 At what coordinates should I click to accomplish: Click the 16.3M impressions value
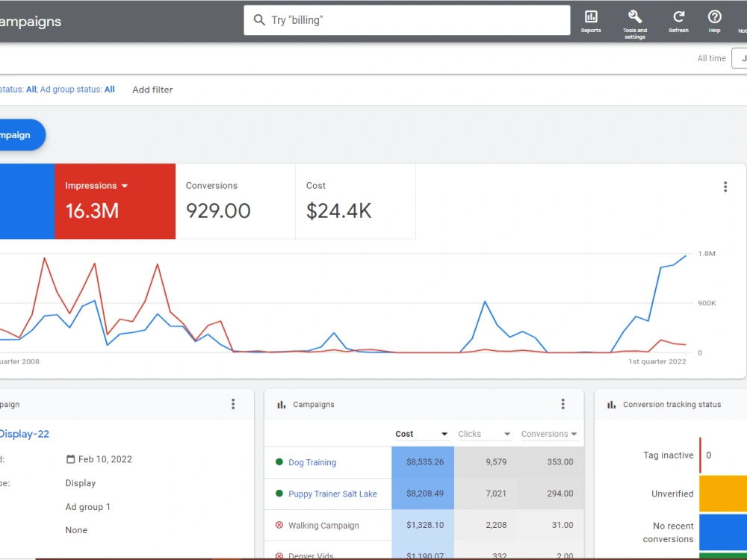click(x=92, y=211)
